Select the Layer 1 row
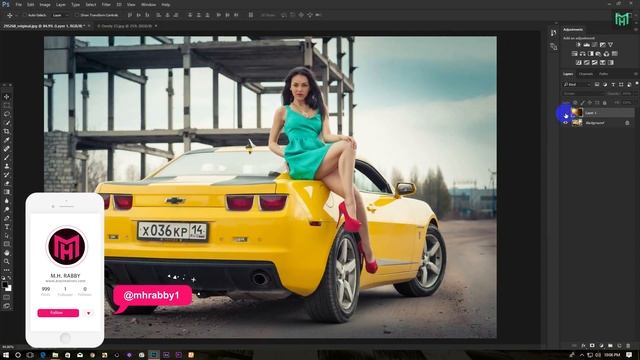Image resolution: width=640 pixels, height=360 pixels. [x=598, y=113]
